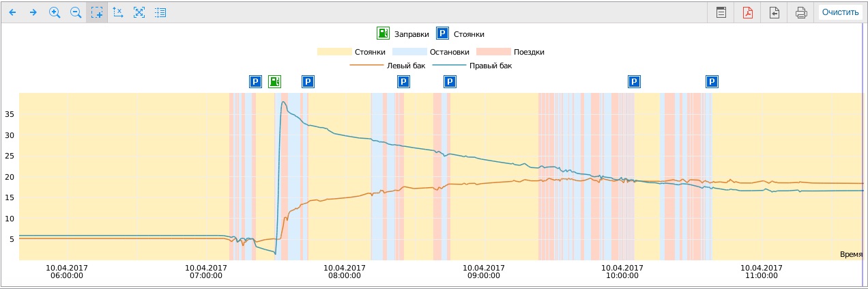Export the chart to PDF
Image resolution: width=868 pixels, height=289 pixels.
[747, 12]
